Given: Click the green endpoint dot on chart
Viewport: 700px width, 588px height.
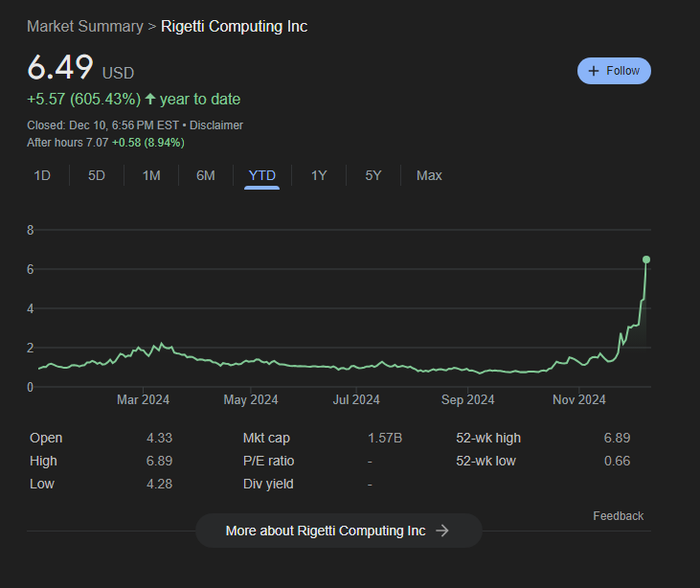Looking at the screenshot, I should [646, 260].
